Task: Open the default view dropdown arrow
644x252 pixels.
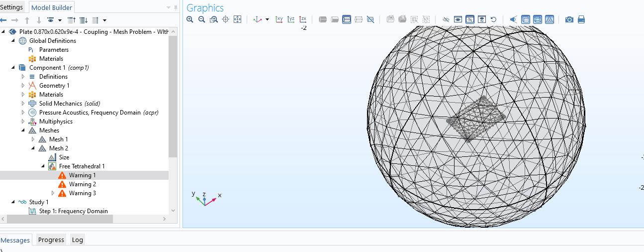Action: pyautogui.click(x=267, y=19)
